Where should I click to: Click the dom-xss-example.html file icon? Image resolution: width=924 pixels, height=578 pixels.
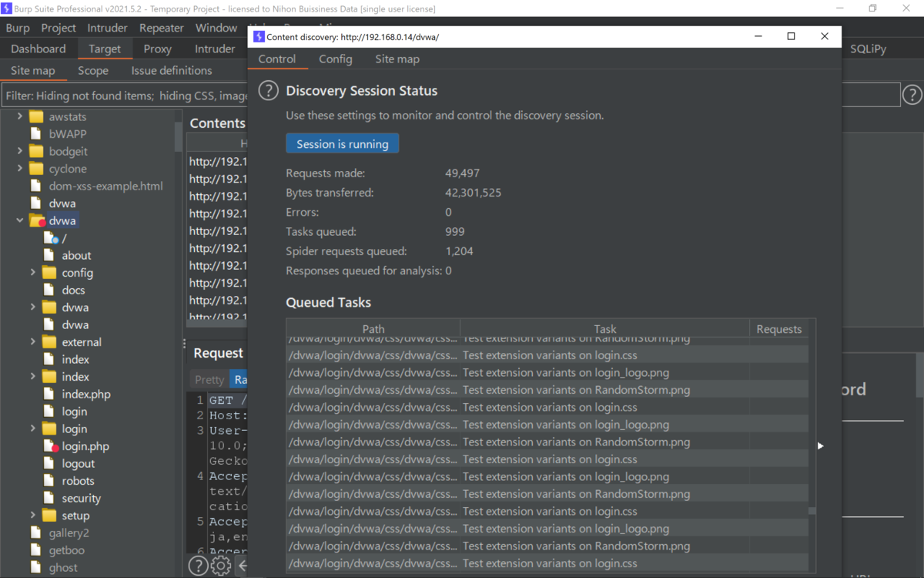pos(35,186)
